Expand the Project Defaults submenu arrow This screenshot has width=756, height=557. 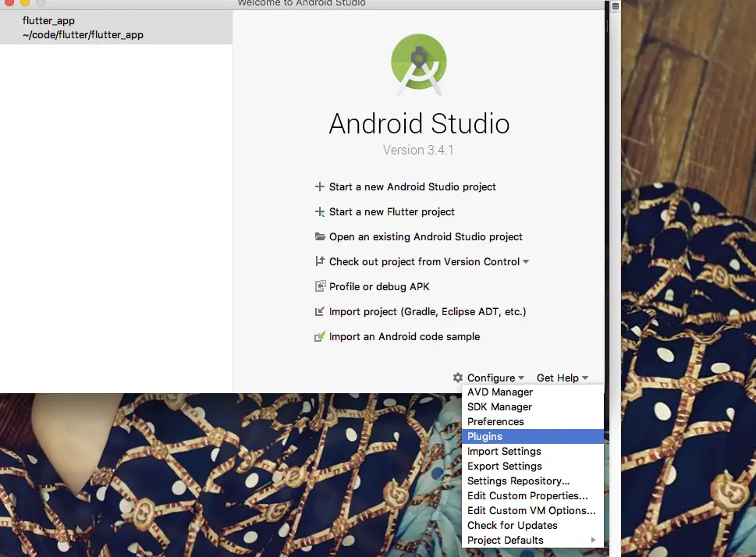(x=593, y=540)
